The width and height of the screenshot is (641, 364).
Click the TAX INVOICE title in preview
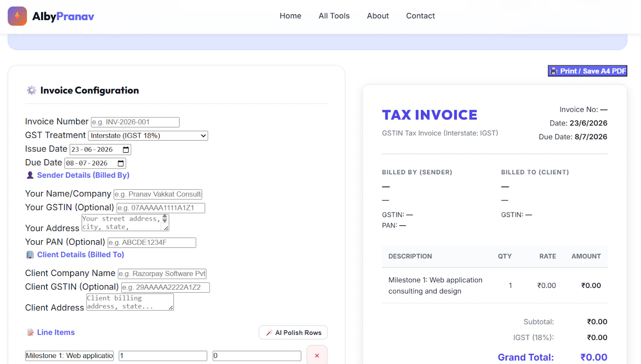tap(429, 115)
